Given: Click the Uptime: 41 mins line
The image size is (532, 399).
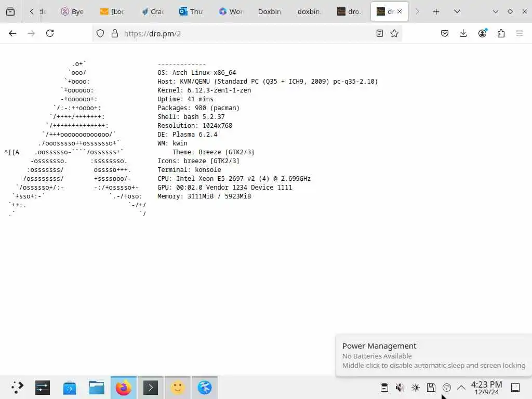Looking at the screenshot, I should [185, 99].
